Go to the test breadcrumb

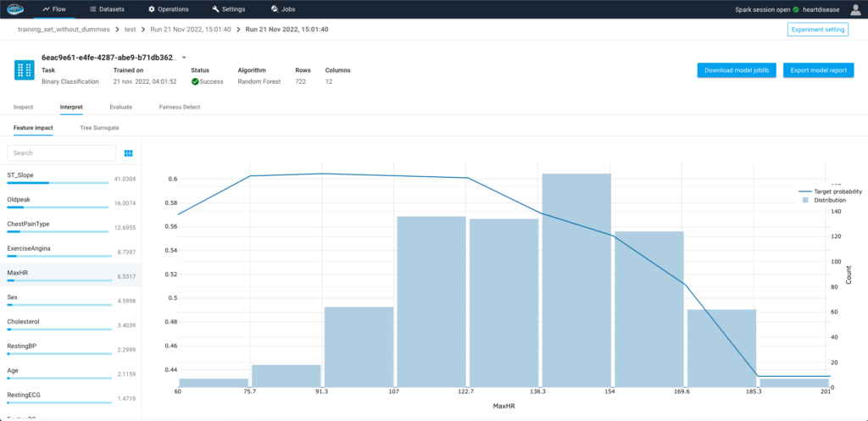[x=130, y=30]
